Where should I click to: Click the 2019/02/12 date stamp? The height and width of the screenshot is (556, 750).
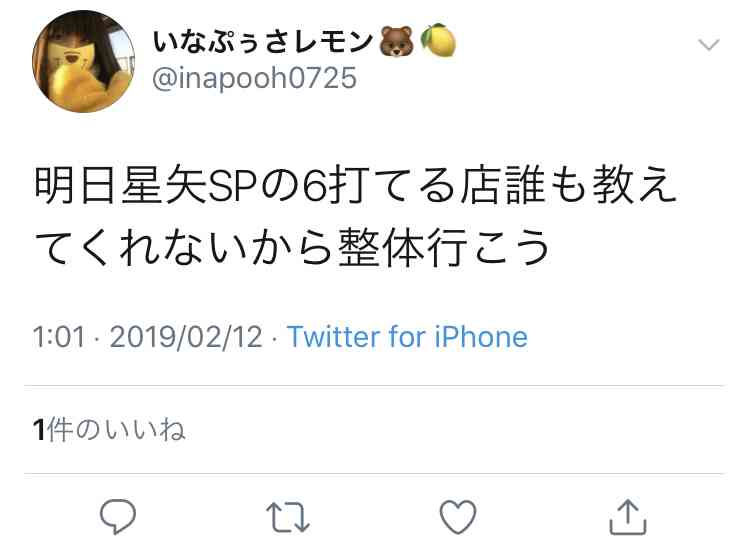tap(187, 337)
